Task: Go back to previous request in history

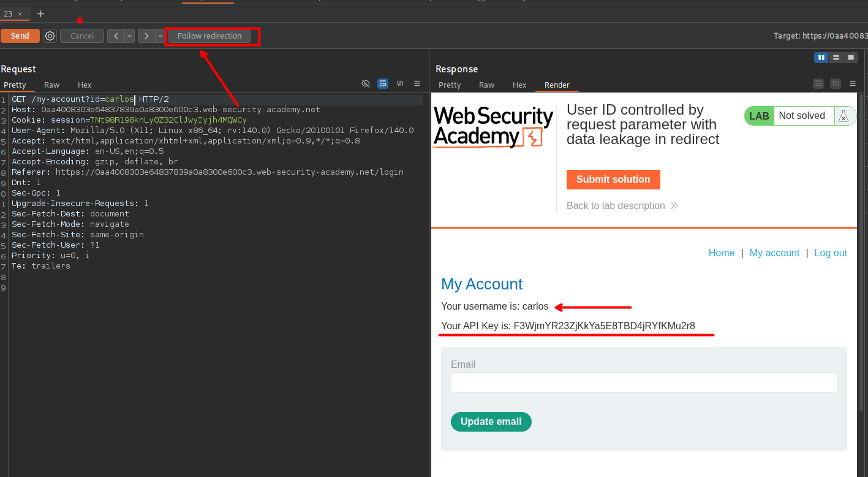Action: coord(116,36)
